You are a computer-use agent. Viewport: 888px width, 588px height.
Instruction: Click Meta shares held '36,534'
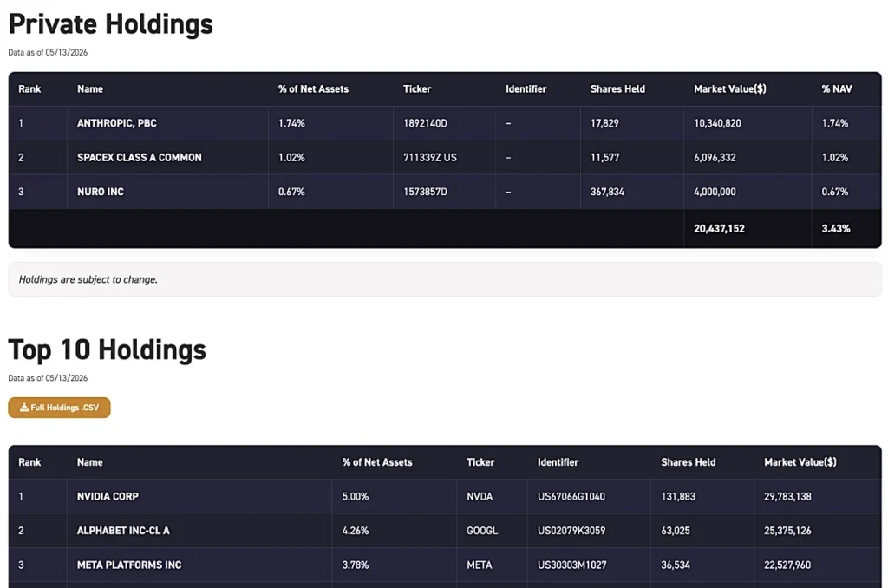676,565
